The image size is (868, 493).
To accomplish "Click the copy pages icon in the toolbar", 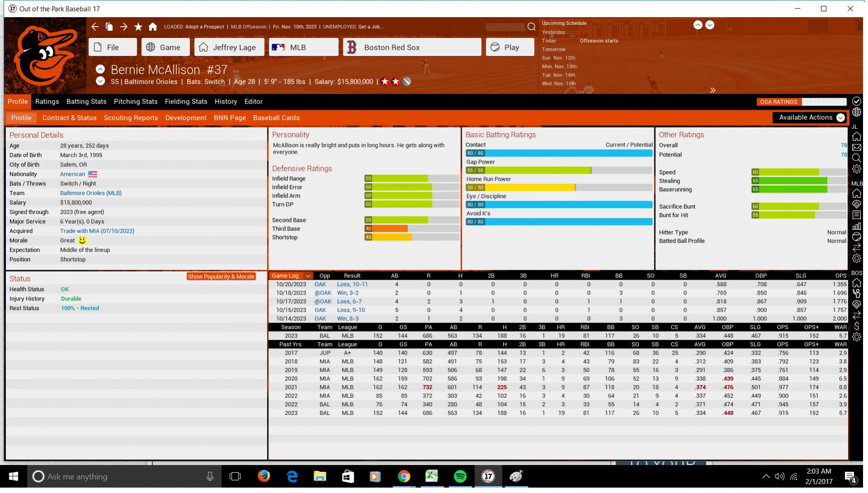I will [x=109, y=27].
